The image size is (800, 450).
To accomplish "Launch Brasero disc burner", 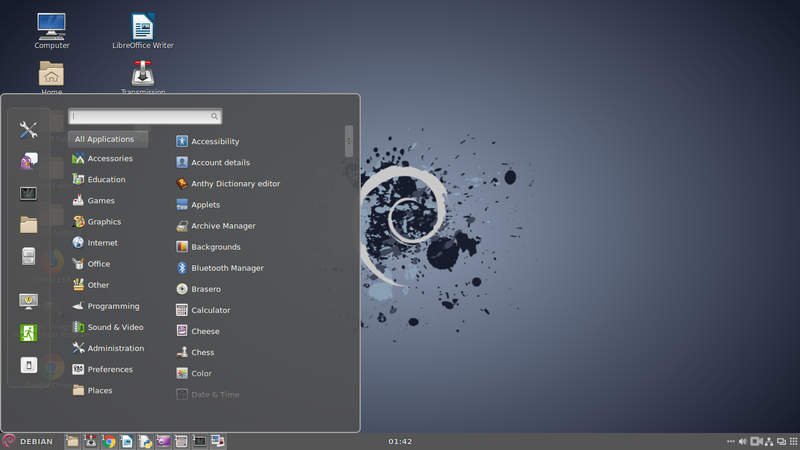I will click(x=205, y=289).
